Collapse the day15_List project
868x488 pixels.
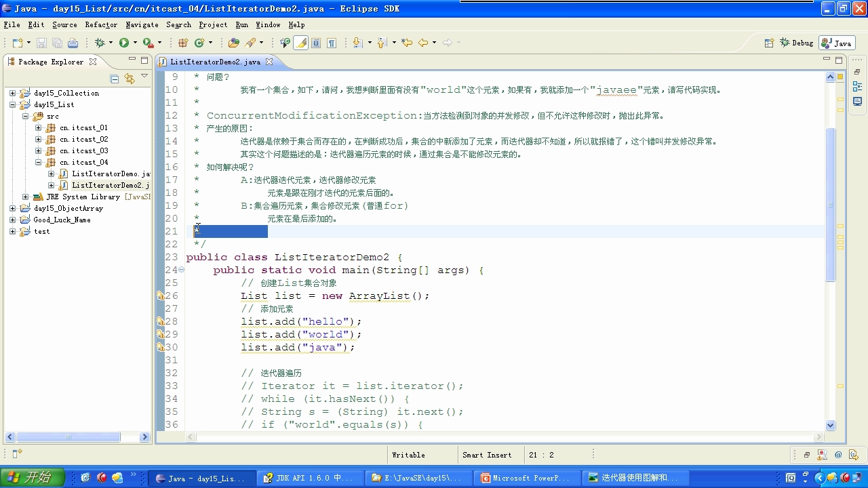[x=12, y=104]
